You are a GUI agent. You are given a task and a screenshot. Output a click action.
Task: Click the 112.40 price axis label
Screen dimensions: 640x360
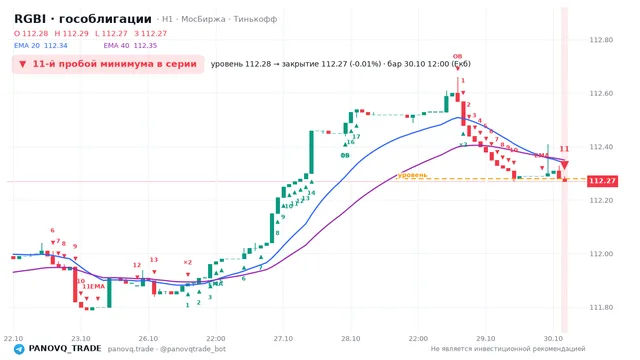(x=601, y=147)
